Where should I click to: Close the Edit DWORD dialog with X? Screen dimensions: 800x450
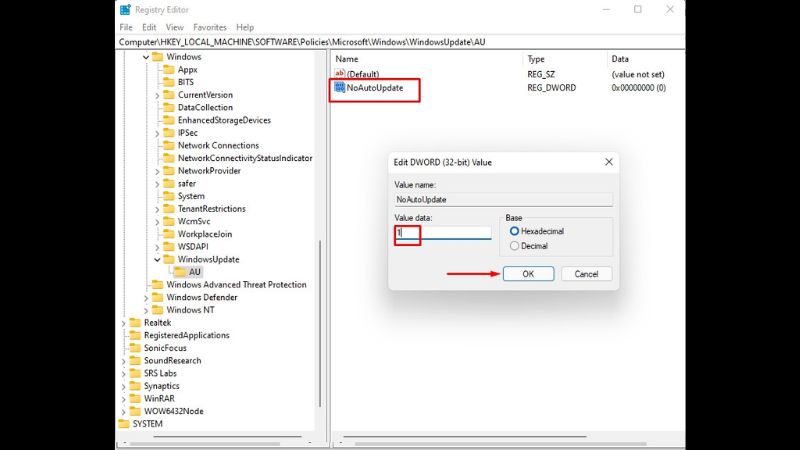tap(609, 162)
